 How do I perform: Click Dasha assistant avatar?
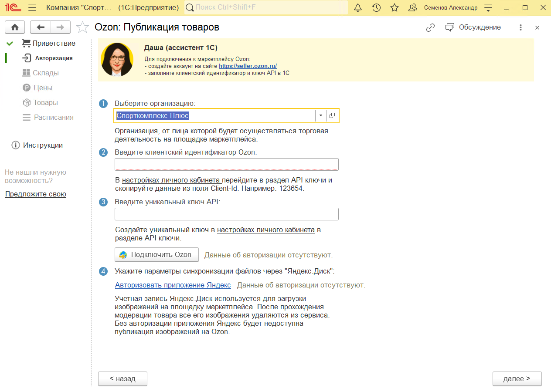(117, 60)
